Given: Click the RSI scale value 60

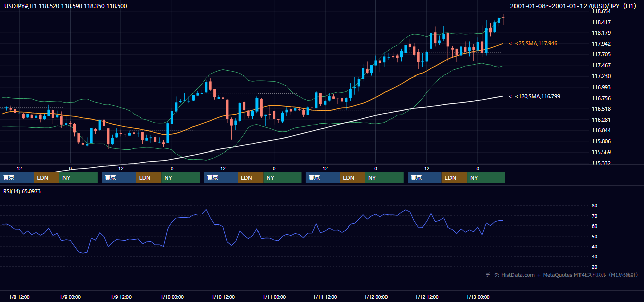Looking at the screenshot, I should click(x=594, y=226).
